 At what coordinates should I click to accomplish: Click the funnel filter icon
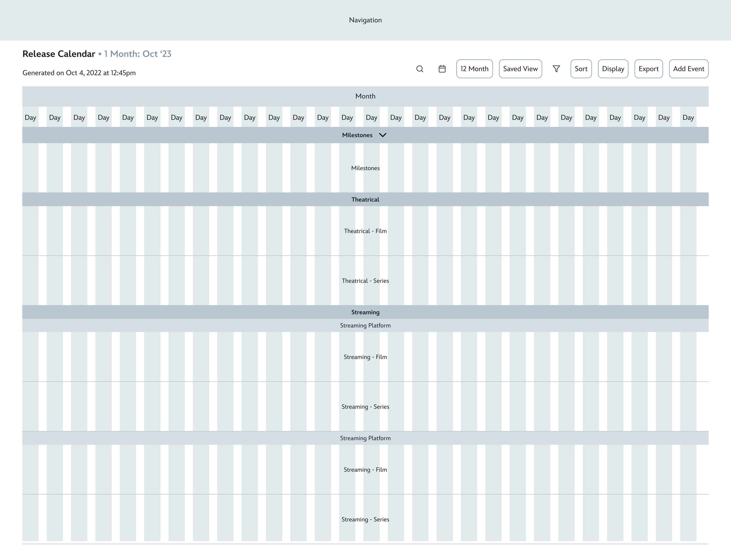click(x=556, y=69)
